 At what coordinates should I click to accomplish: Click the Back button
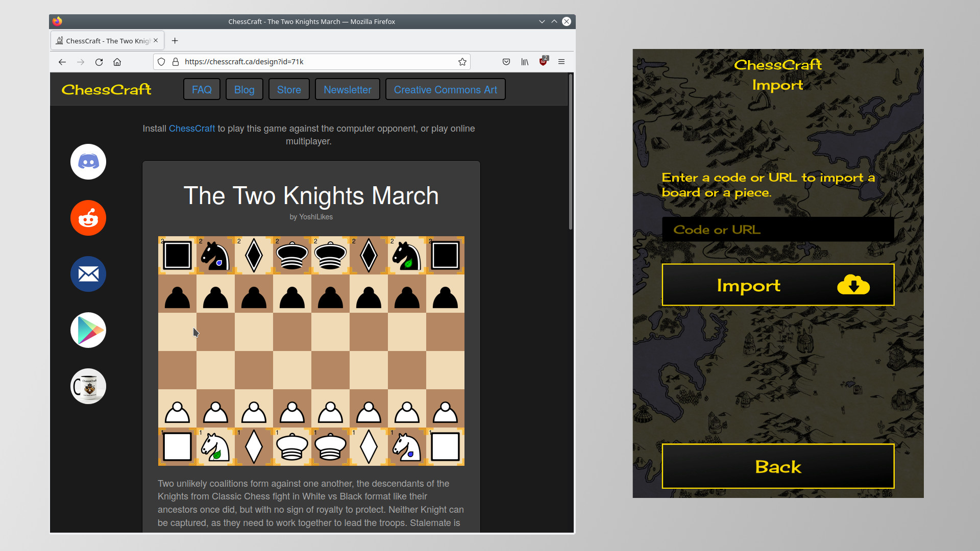[x=777, y=466]
